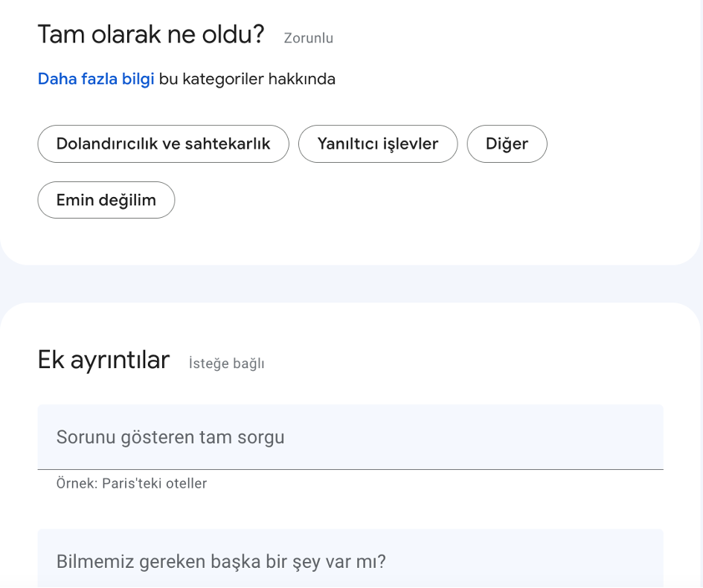Image resolution: width=703 pixels, height=588 pixels.
Task: Click the example text "Örnek: Paris'teki oteller"
Action: (x=130, y=483)
